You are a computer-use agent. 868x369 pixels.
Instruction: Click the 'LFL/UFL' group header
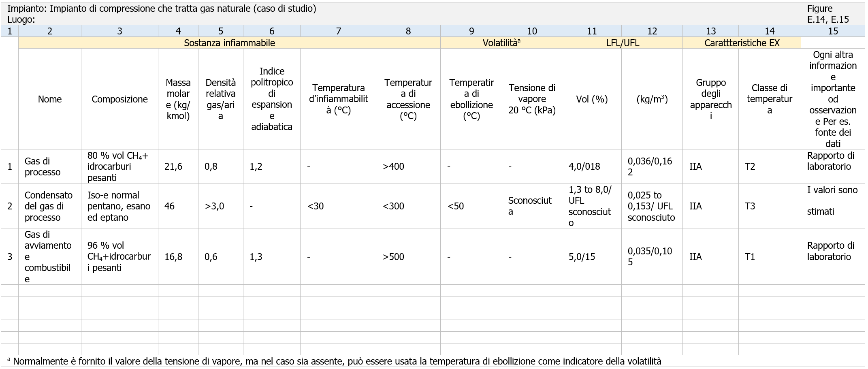click(622, 43)
